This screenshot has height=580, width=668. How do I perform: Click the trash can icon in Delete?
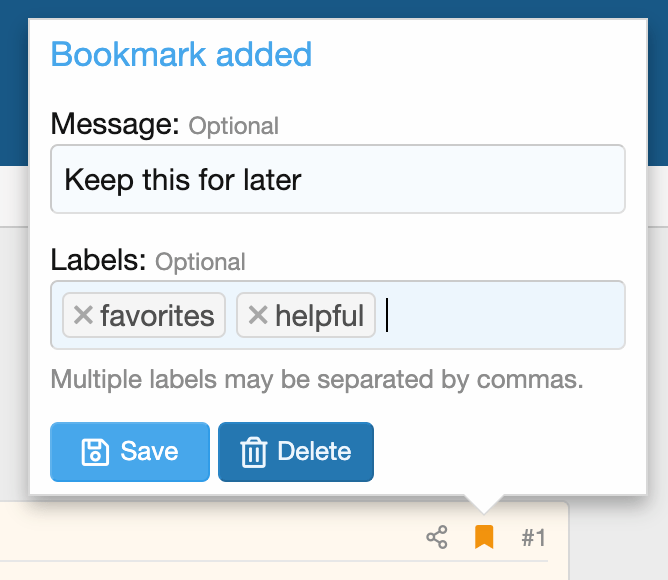(x=253, y=452)
